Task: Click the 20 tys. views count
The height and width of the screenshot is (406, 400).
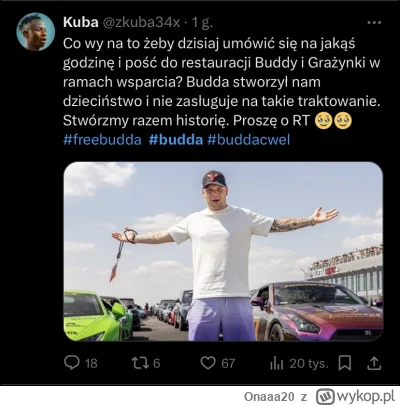Action: 309,363
